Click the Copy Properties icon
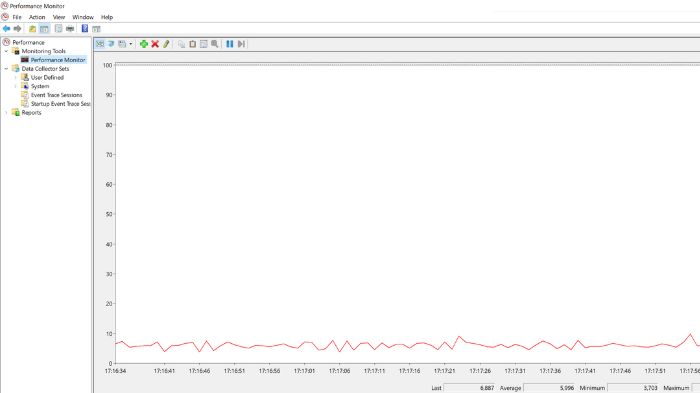Viewport: 700px width, 393px height. (x=181, y=44)
